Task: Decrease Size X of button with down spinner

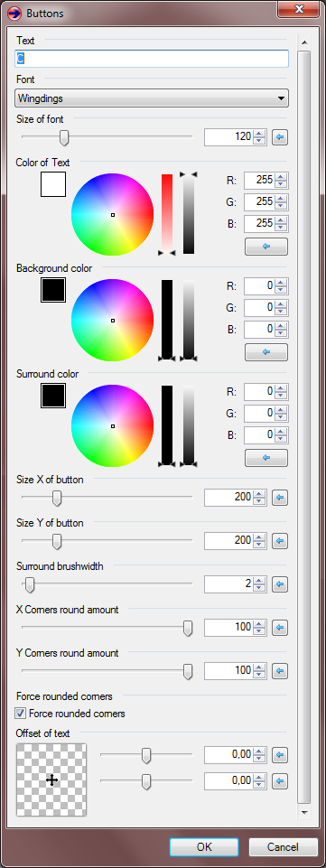Action: pyautogui.click(x=259, y=501)
